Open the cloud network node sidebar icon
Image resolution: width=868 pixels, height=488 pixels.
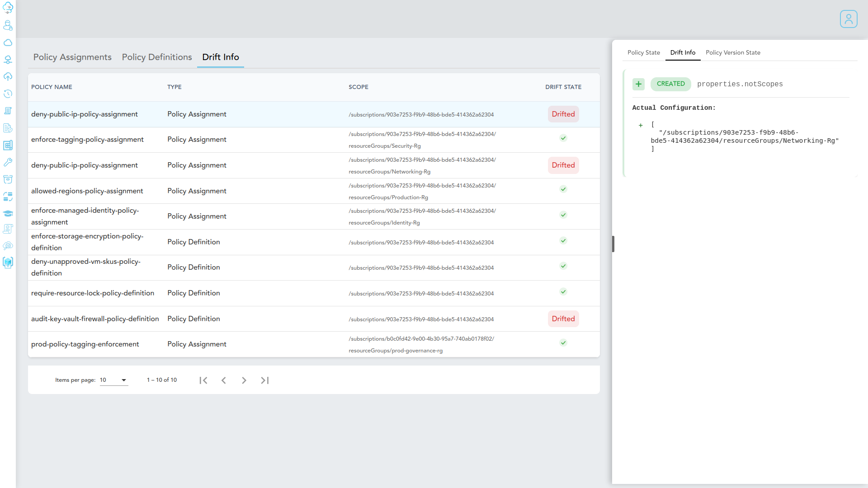click(8, 60)
